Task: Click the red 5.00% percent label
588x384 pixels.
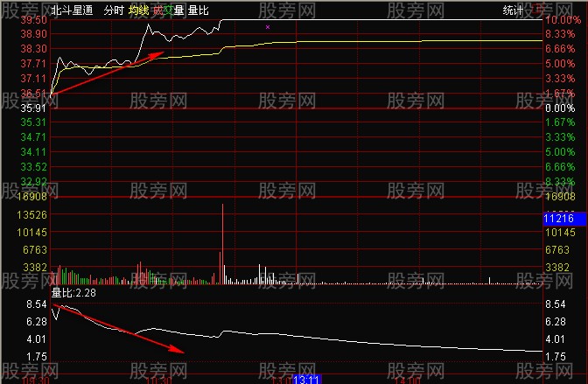Action: (560, 64)
